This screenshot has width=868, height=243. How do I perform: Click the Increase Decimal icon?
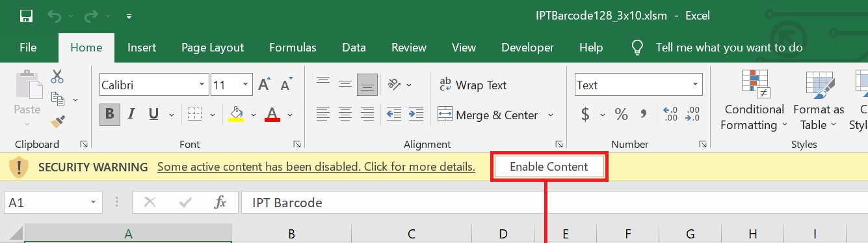[x=670, y=115]
